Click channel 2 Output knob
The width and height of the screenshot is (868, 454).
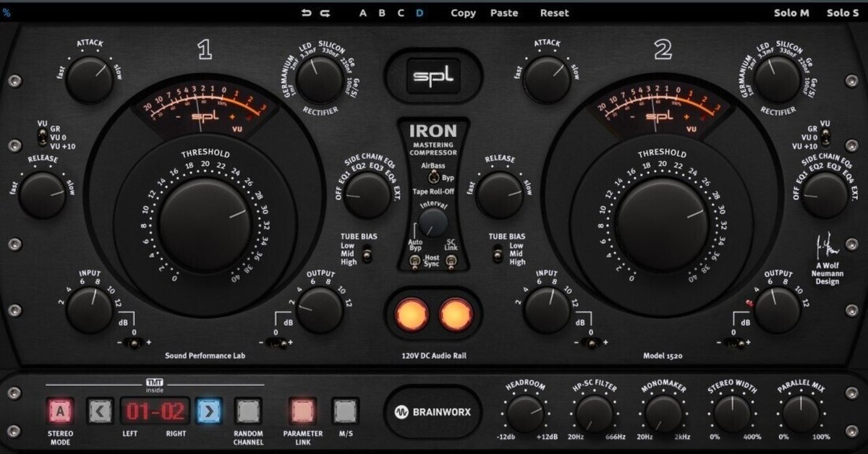tap(777, 309)
